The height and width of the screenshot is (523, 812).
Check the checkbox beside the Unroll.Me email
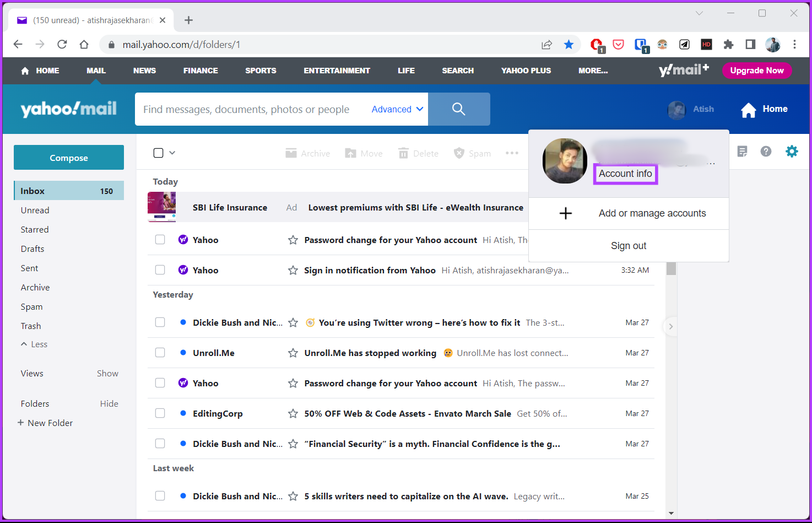(160, 352)
